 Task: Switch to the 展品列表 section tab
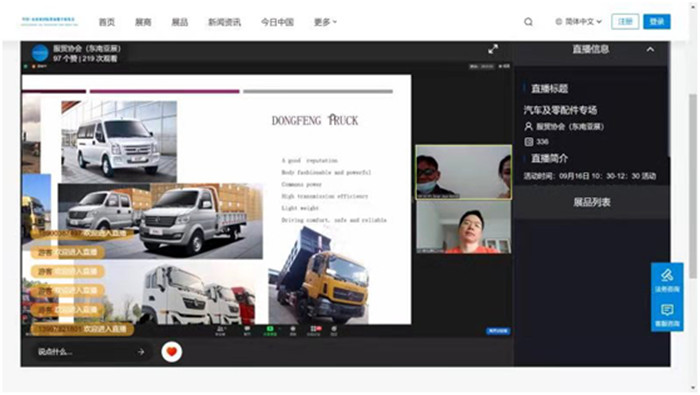(x=592, y=202)
